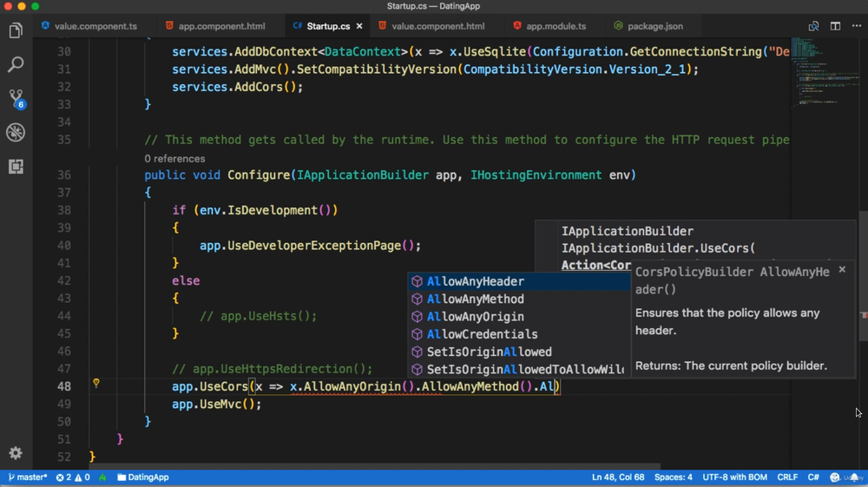Close the AllowAnyHeader documentation popup
The height and width of the screenshot is (487, 868).
(842, 270)
